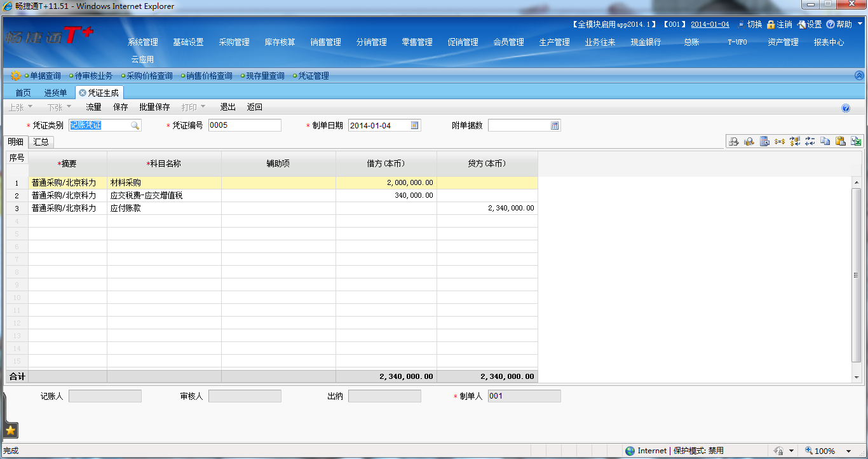Click the 2014-01-04 date link in header
Screen dimensions: 868x459
tap(710, 24)
